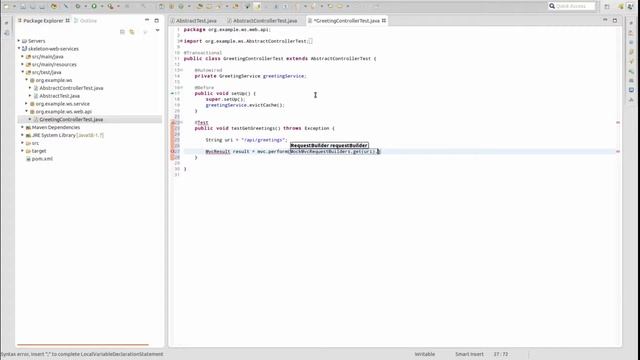Launch the Debug bug icon
The height and width of the screenshot is (360, 640).
tap(78, 6)
